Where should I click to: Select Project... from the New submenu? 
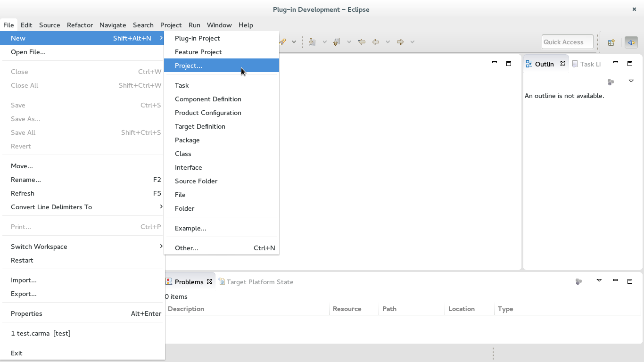[188, 66]
